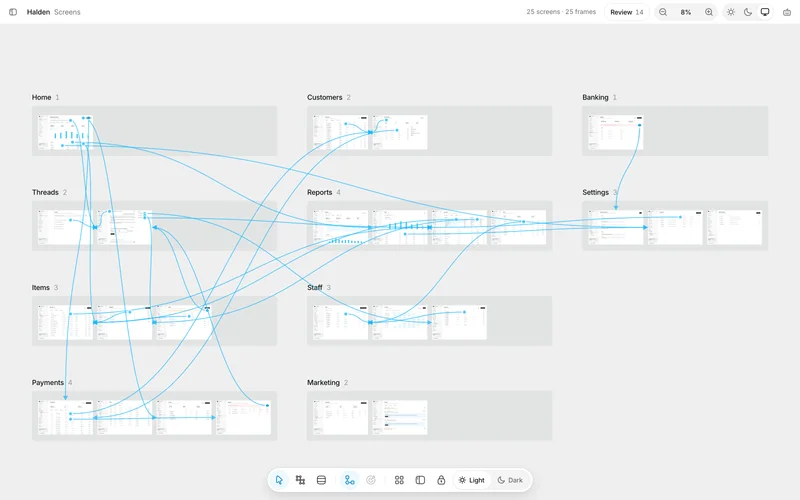Image resolution: width=800 pixels, height=500 pixels.
Task: Open the first Staff screen thumbnail
Action: click(340, 322)
